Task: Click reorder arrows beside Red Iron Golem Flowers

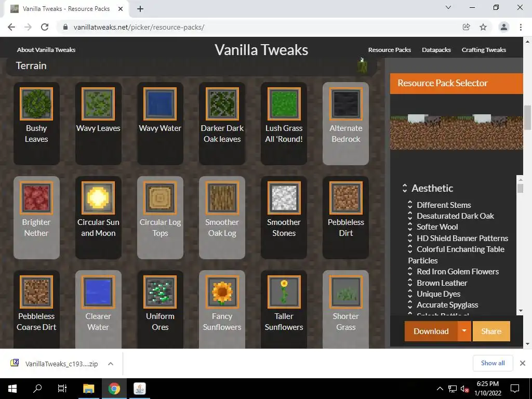Action: click(x=410, y=271)
